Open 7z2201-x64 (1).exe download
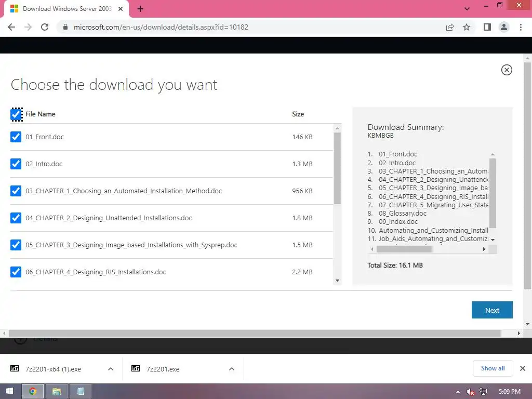Viewport: 532px width, 399px height. (x=54, y=369)
